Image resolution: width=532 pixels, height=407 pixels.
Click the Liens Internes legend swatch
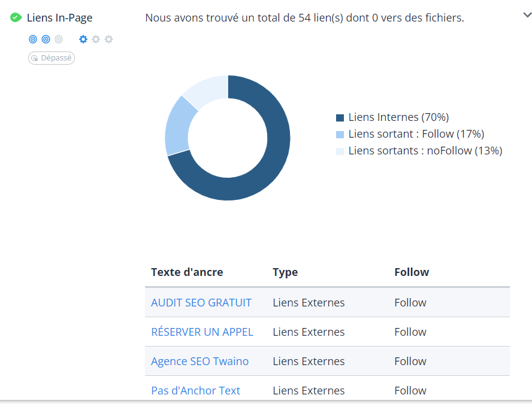(340, 117)
